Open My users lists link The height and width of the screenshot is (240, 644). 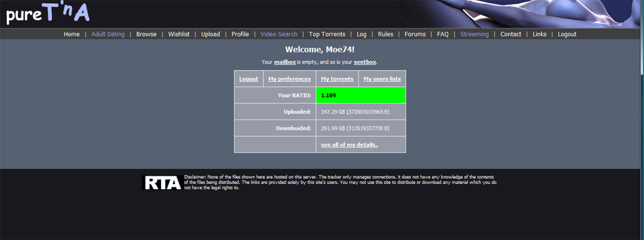coord(382,79)
